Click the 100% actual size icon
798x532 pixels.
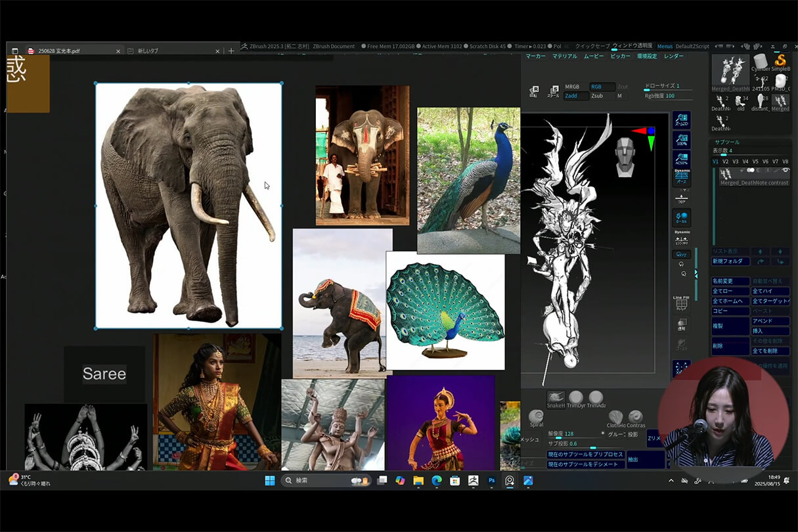[x=682, y=140]
